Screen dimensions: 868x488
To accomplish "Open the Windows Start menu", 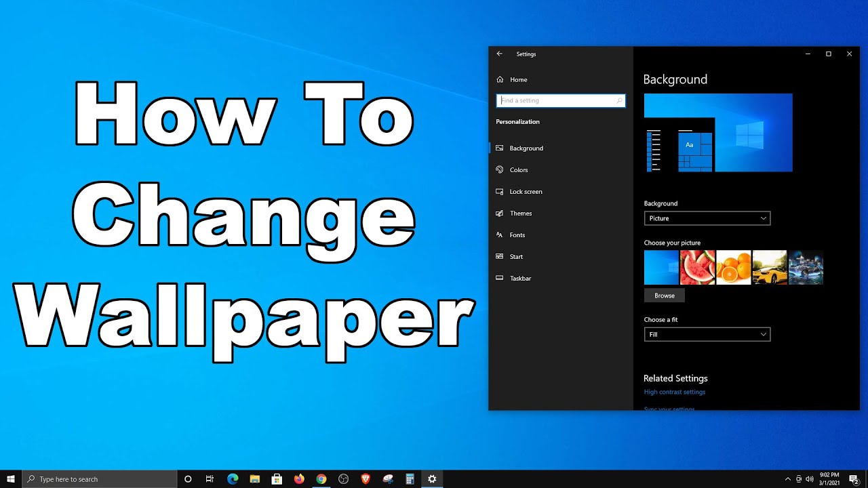I will [11, 479].
